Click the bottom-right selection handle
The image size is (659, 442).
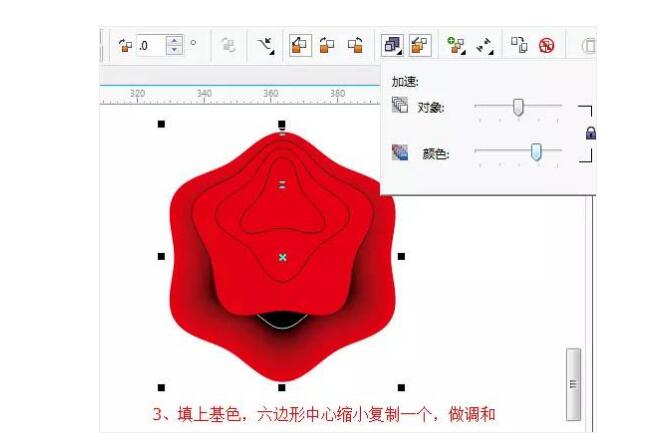pos(401,387)
